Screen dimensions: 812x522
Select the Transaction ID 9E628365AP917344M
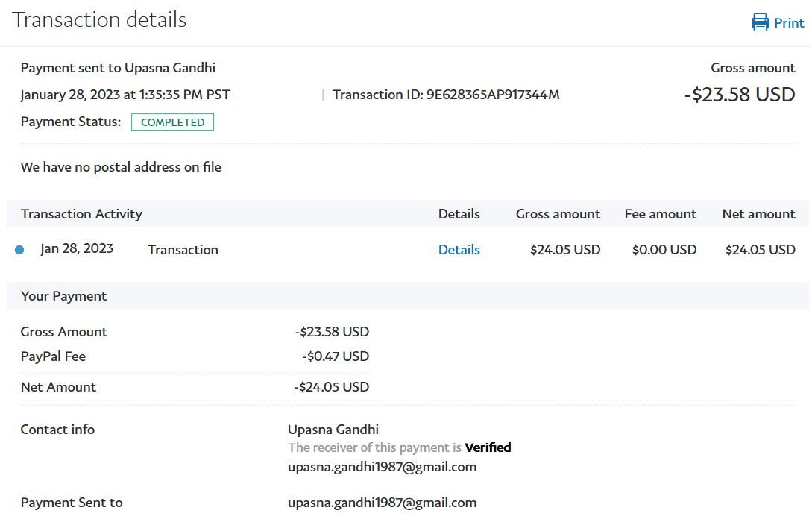[x=492, y=95]
